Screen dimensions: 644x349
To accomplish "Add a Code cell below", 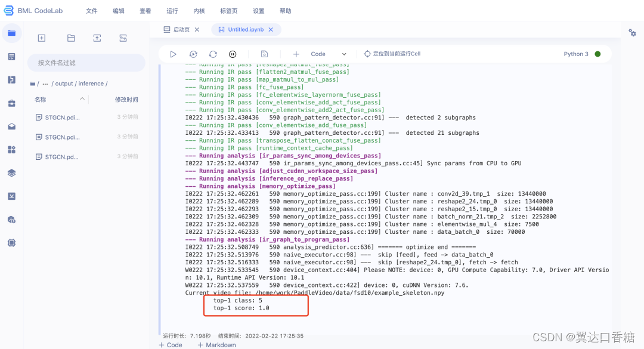I will (x=171, y=345).
